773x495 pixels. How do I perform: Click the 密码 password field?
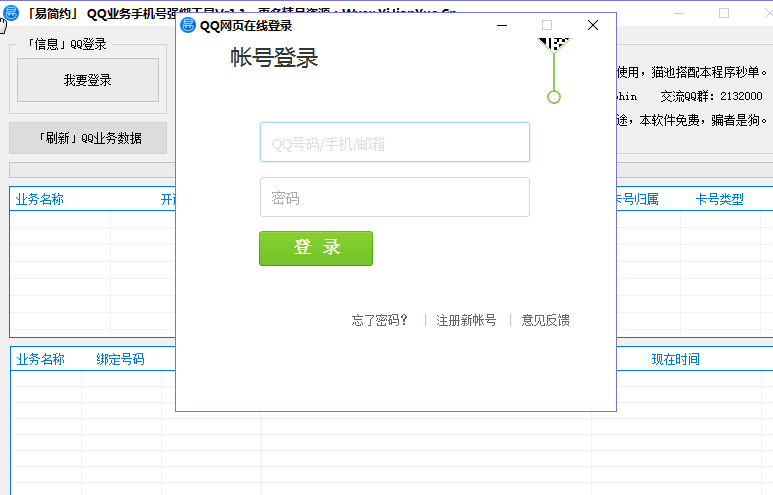(394, 198)
